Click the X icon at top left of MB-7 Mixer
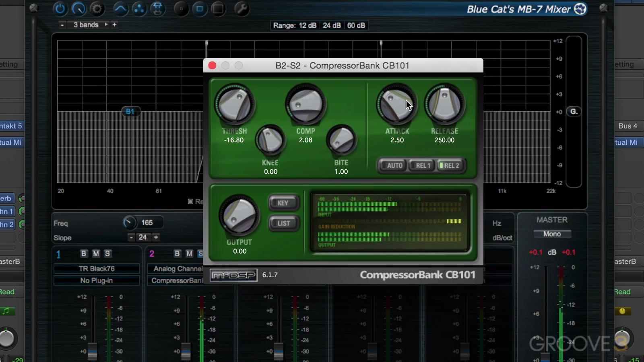This screenshot has width=644, height=362. coord(34,8)
